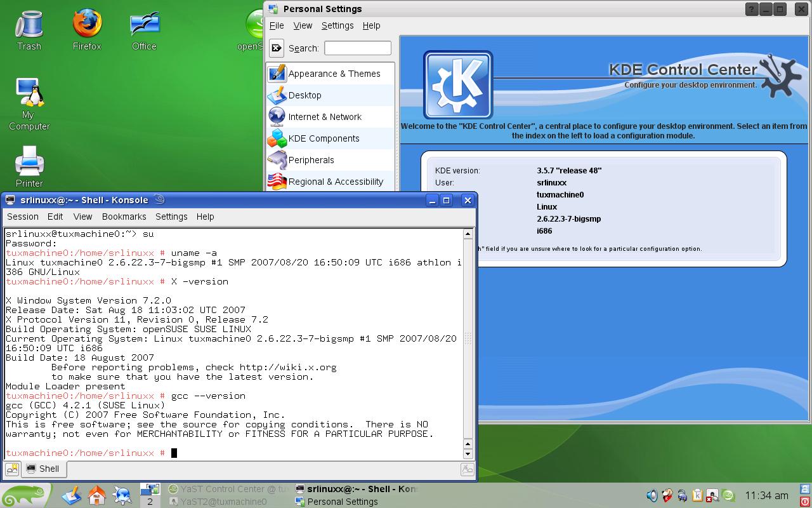Click the Konsole scrollbar bottom down arrow
This screenshot has height=508, width=812.
[468, 453]
